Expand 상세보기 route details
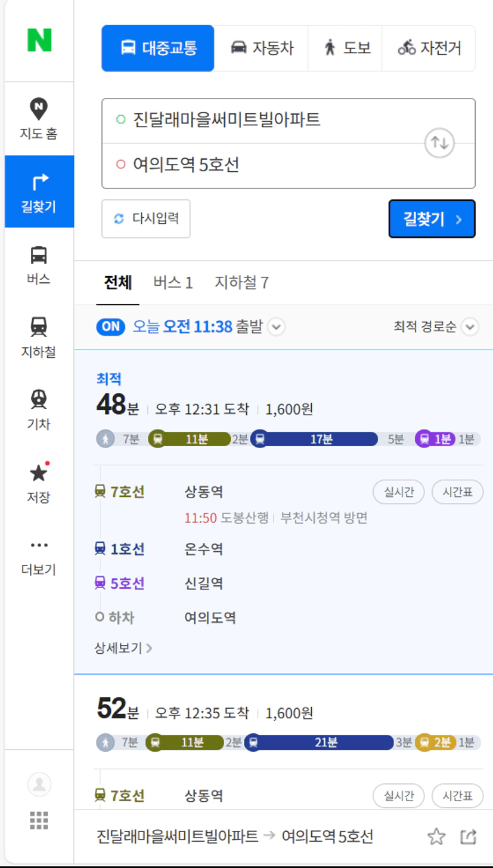This screenshot has width=493, height=868. 123,648
